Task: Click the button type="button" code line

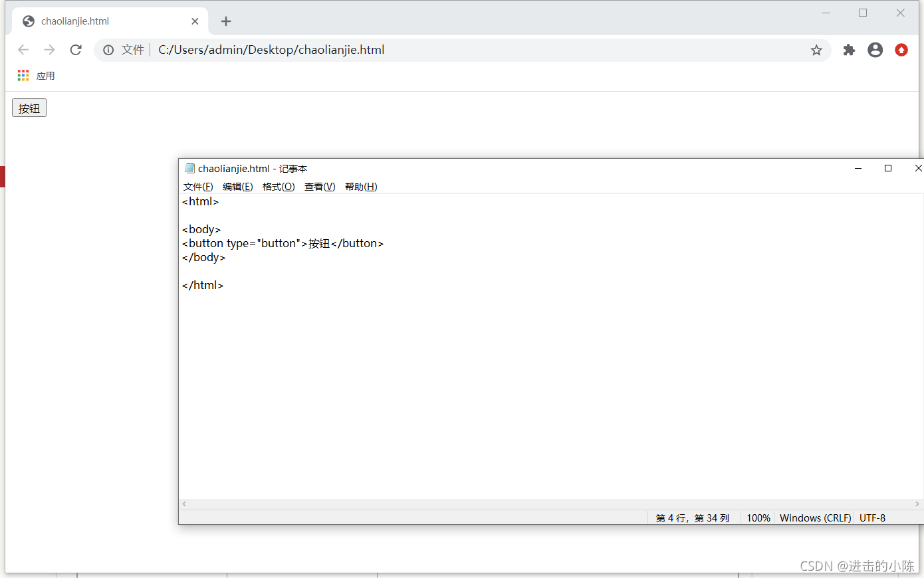Action: point(283,243)
